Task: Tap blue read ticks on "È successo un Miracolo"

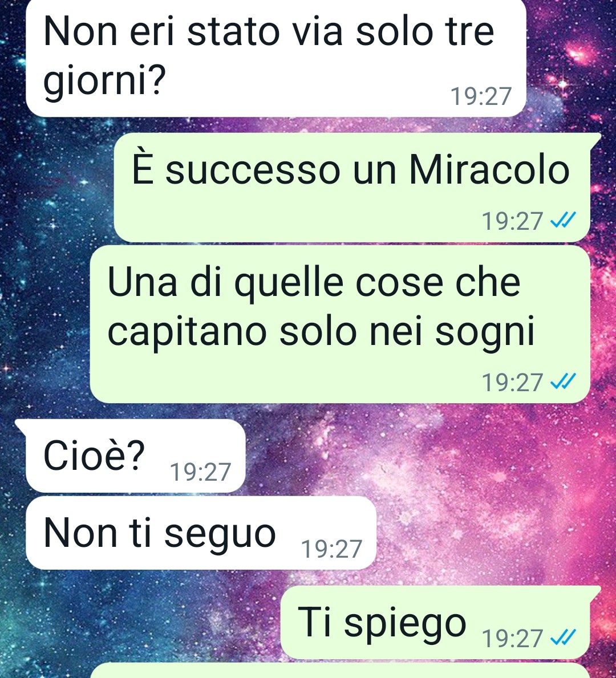Action: tap(563, 221)
